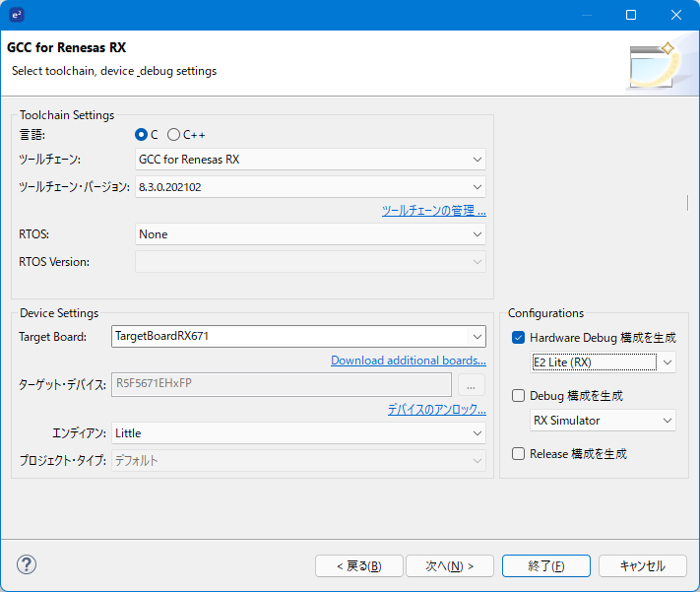Open the ツールチェーンの管理 link
The image size is (700, 592).
434,211
